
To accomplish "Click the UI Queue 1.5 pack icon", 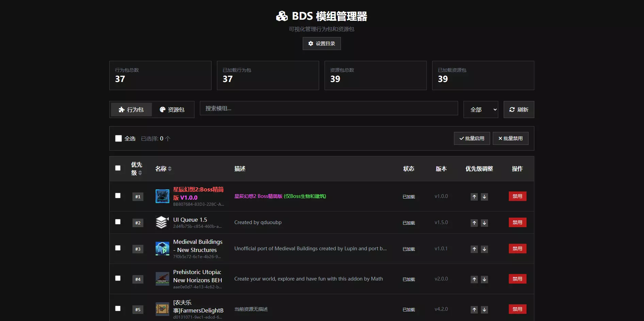I will 162,222.
